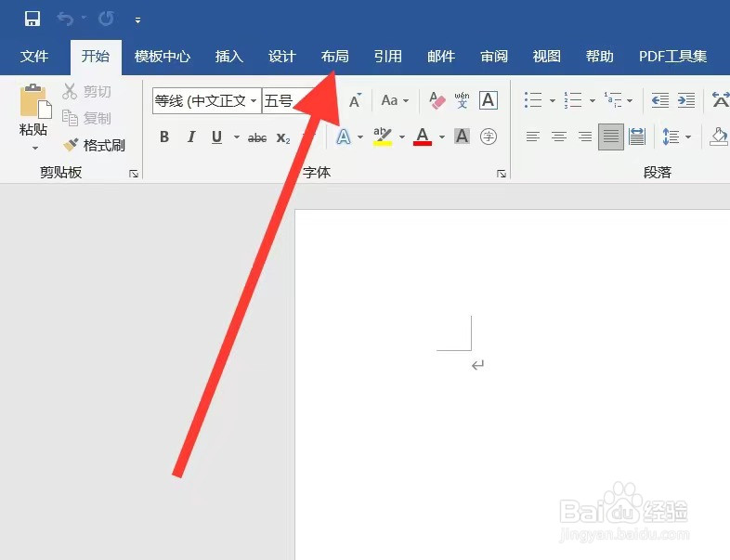
Task: Open the 视图 tab
Action: point(546,57)
